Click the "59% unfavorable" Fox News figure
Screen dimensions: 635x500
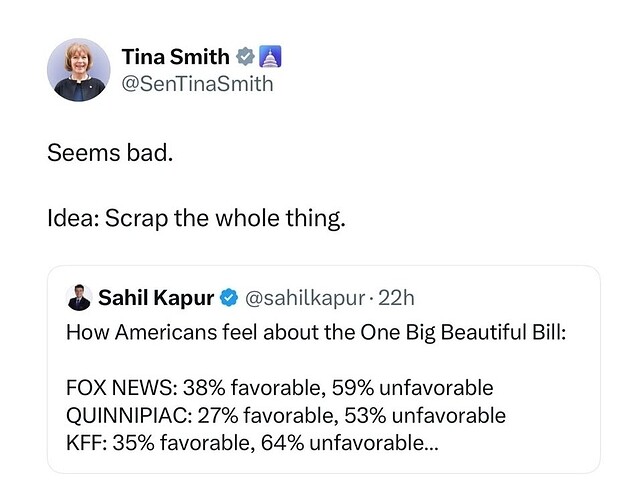pyautogui.click(x=412, y=388)
